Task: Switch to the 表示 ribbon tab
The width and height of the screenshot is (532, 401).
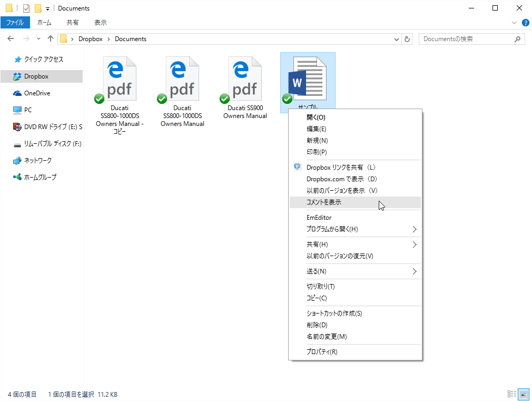Action: click(x=100, y=22)
